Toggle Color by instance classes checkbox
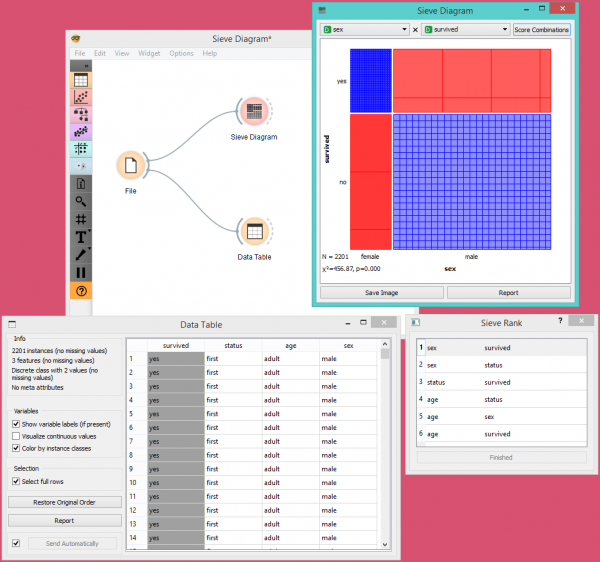 click(x=16, y=448)
